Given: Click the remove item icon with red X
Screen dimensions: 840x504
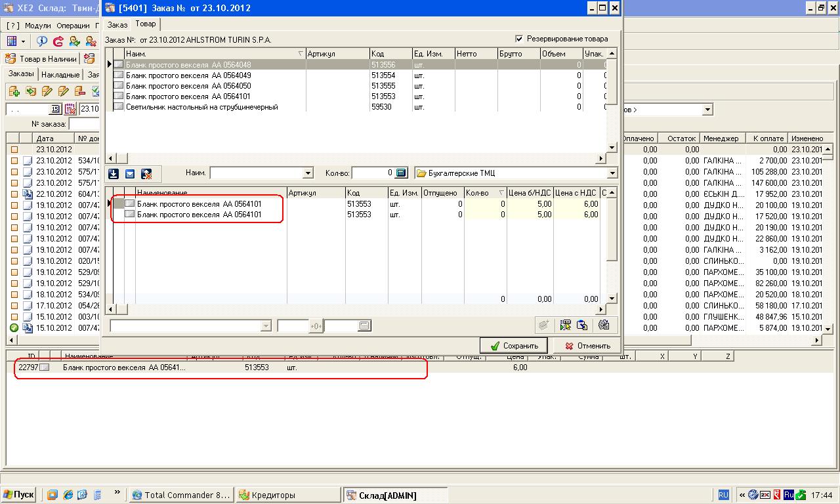Looking at the screenshot, I should pyautogui.click(x=147, y=174).
